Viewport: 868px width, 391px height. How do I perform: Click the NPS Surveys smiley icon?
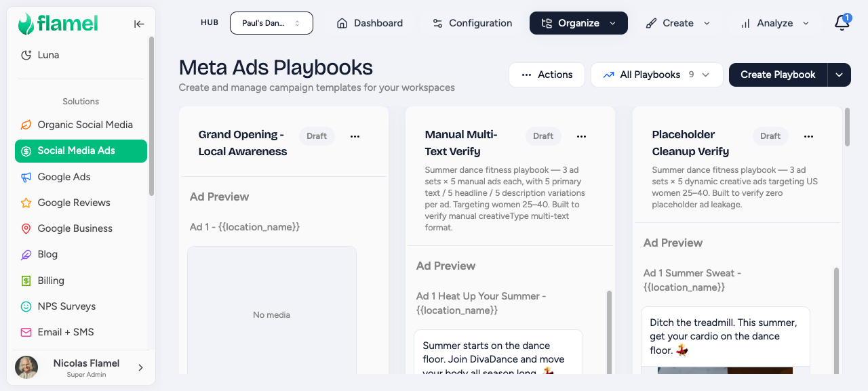26,306
